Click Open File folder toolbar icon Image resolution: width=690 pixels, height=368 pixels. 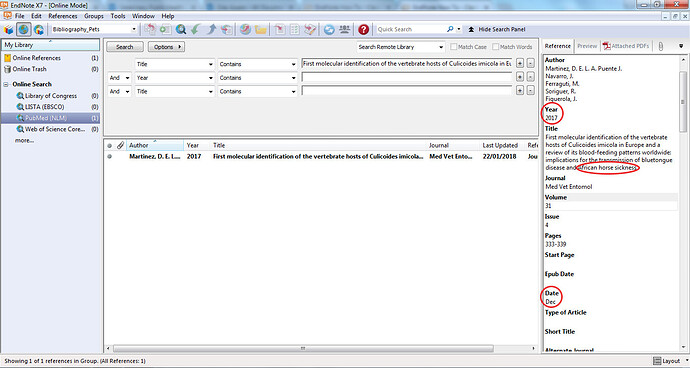click(x=261, y=29)
